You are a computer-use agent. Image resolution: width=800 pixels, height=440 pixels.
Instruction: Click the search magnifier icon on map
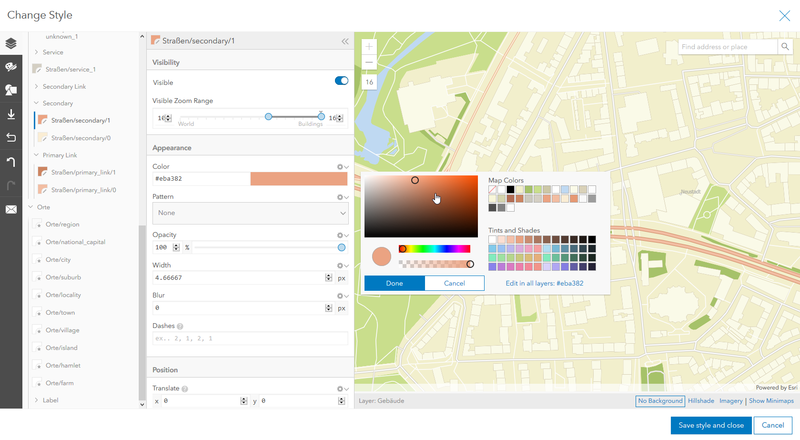tap(785, 47)
